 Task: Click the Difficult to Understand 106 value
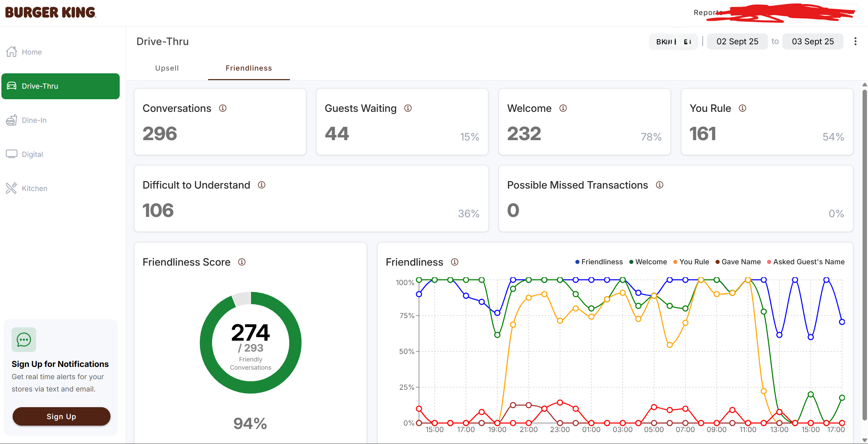point(158,210)
